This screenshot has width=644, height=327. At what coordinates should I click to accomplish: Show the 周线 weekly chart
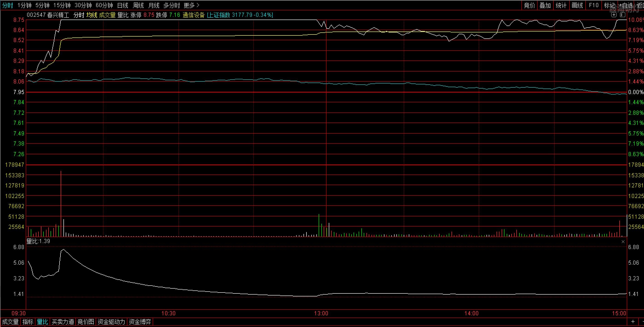[138, 5]
